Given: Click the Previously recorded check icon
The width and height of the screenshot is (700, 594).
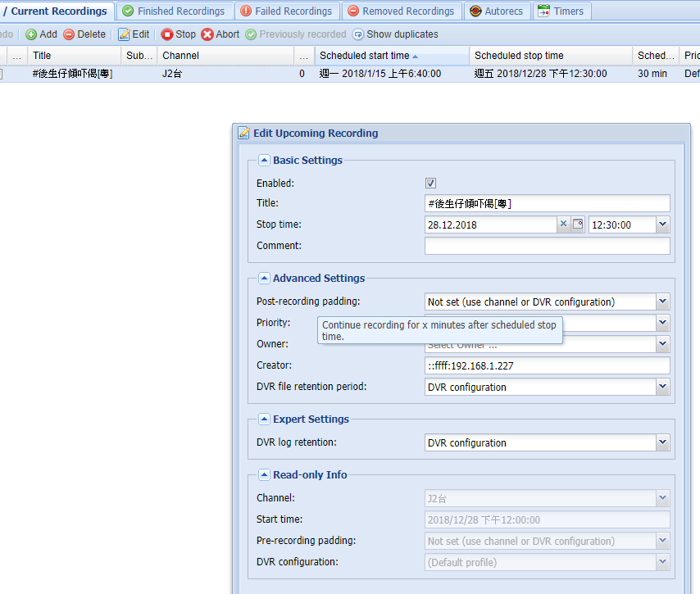Looking at the screenshot, I should [251, 34].
